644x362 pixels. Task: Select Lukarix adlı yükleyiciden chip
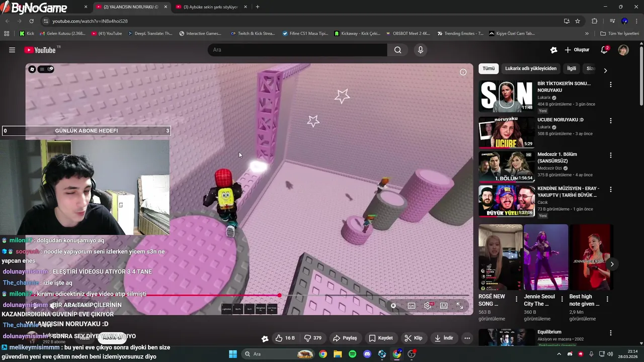pos(531,68)
